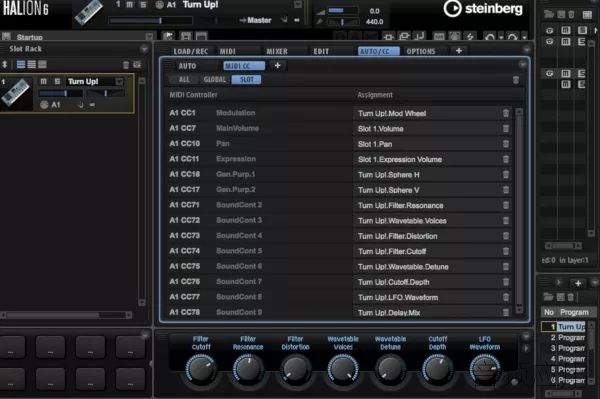Click the load multi-program icon beside Startup

(168, 36)
